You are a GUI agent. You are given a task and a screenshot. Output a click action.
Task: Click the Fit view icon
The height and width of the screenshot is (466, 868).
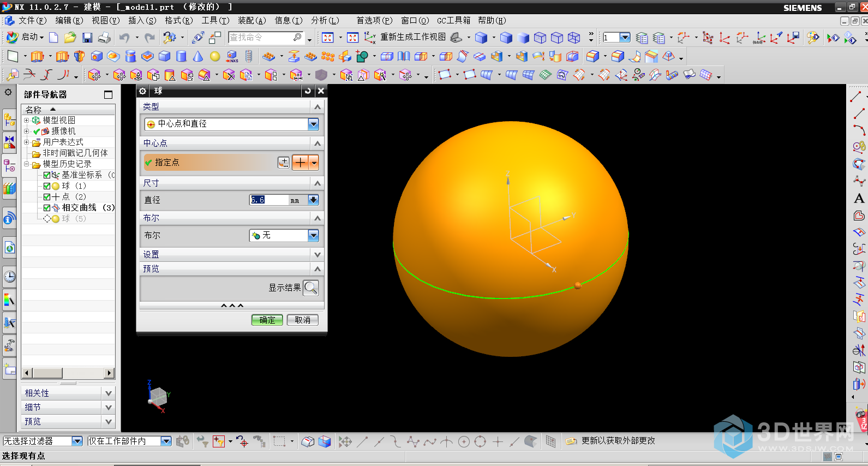(327, 37)
